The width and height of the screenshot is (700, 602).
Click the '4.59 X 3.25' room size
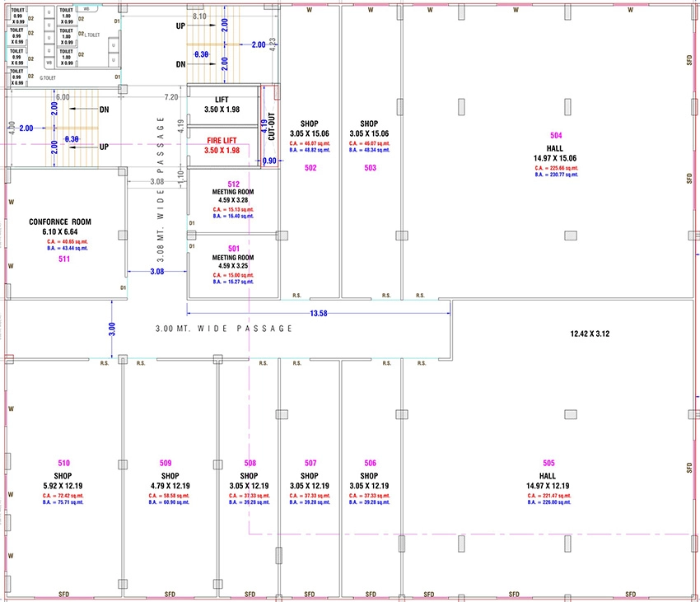tap(233, 266)
